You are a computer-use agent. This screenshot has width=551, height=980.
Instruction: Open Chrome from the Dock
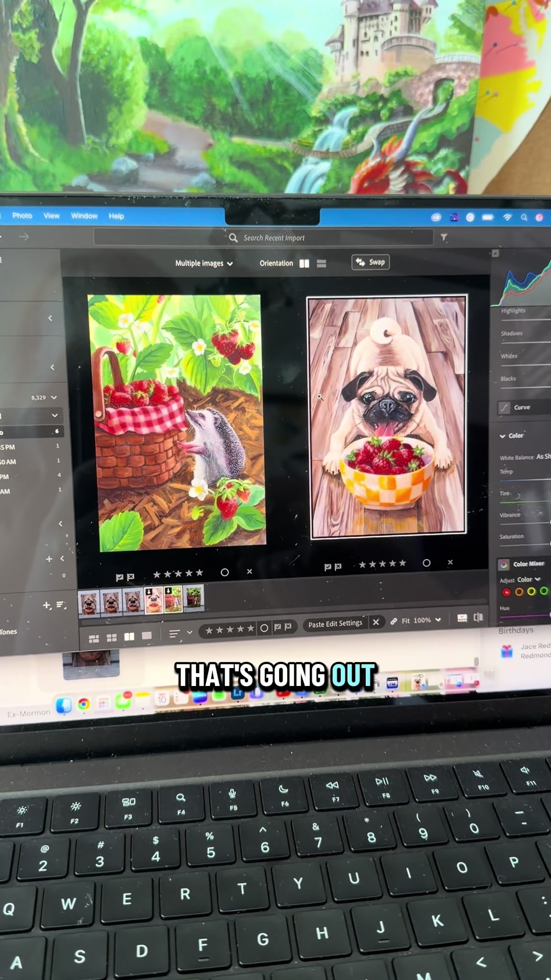pyautogui.click(x=84, y=704)
